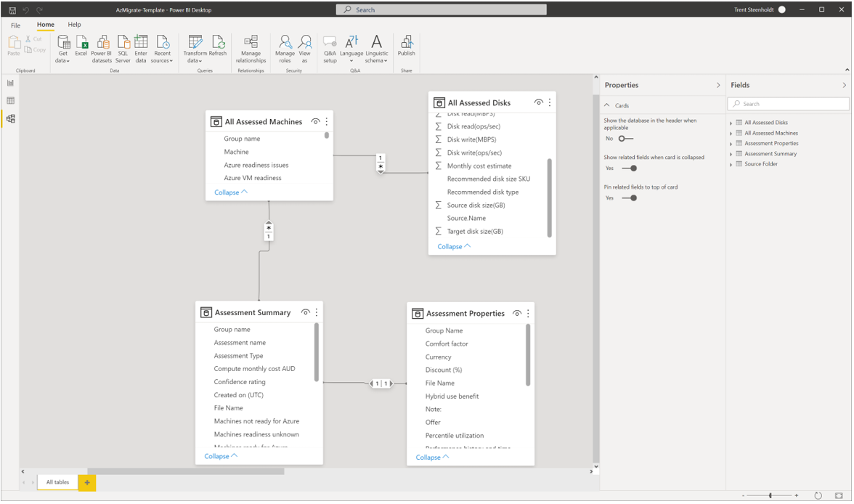Image resolution: width=854 pixels, height=504 pixels.
Task: Undo the last action
Action: coord(25,10)
